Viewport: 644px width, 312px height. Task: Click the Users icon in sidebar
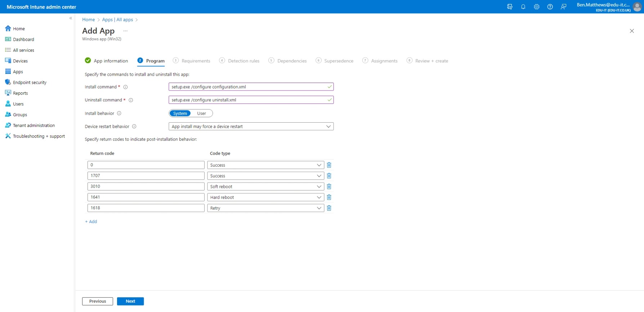click(8, 104)
